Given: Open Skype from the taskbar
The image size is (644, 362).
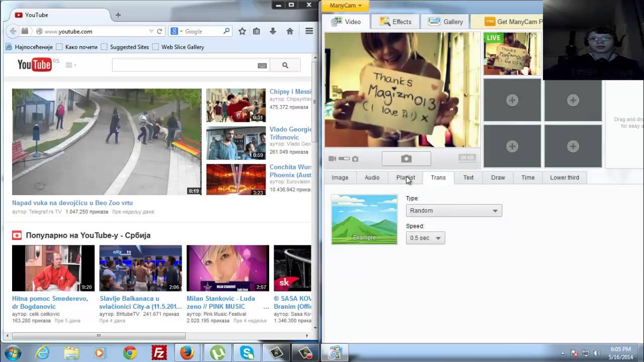Looking at the screenshot, I should [x=247, y=353].
